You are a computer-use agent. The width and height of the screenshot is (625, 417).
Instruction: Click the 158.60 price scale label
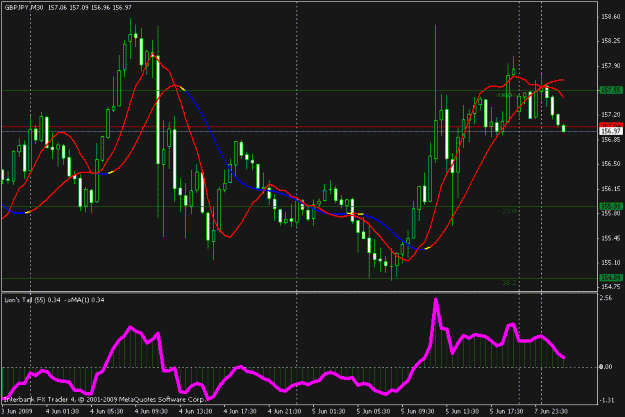coord(610,17)
